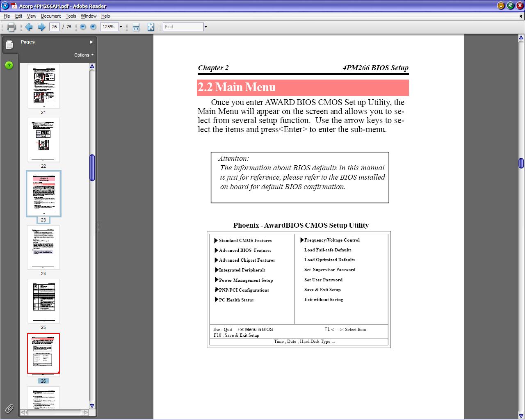Click 'Frequency/Voltage Control' text

click(x=332, y=240)
